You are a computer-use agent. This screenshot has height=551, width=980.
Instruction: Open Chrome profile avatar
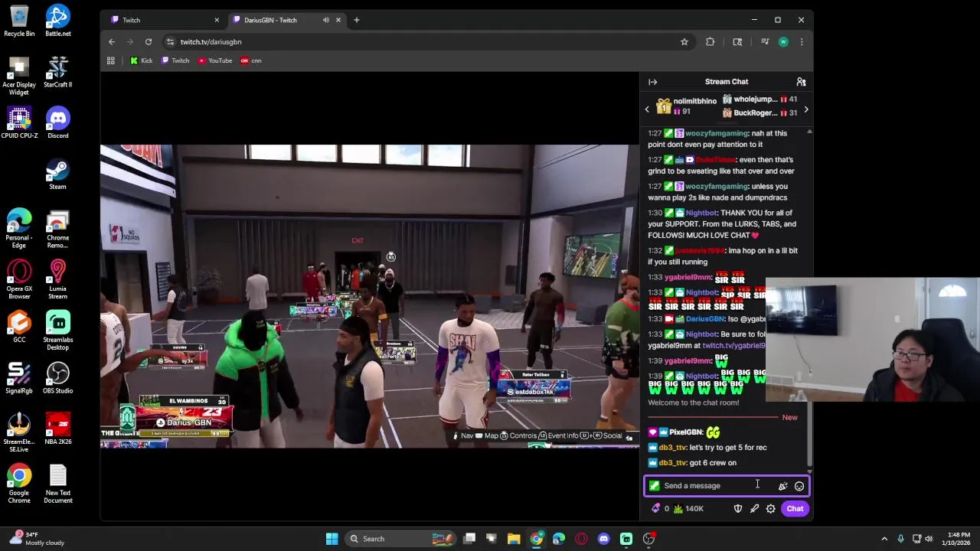(783, 42)
